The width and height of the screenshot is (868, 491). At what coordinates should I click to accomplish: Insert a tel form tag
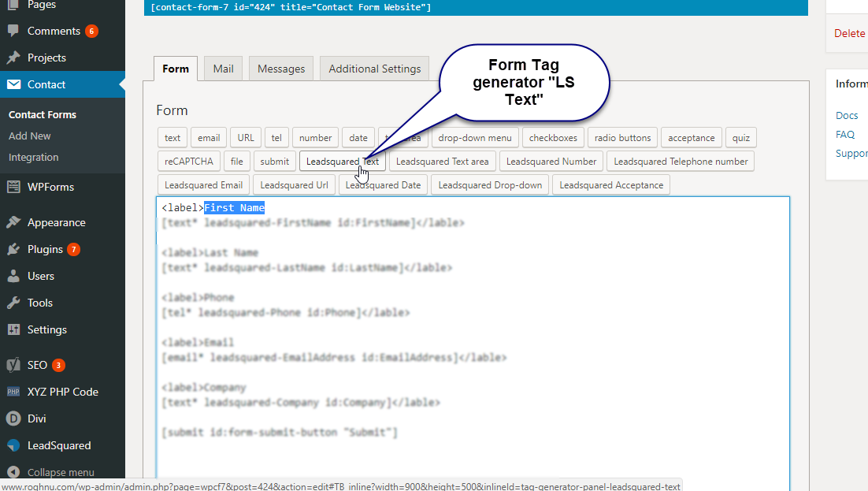pos(276,138)
